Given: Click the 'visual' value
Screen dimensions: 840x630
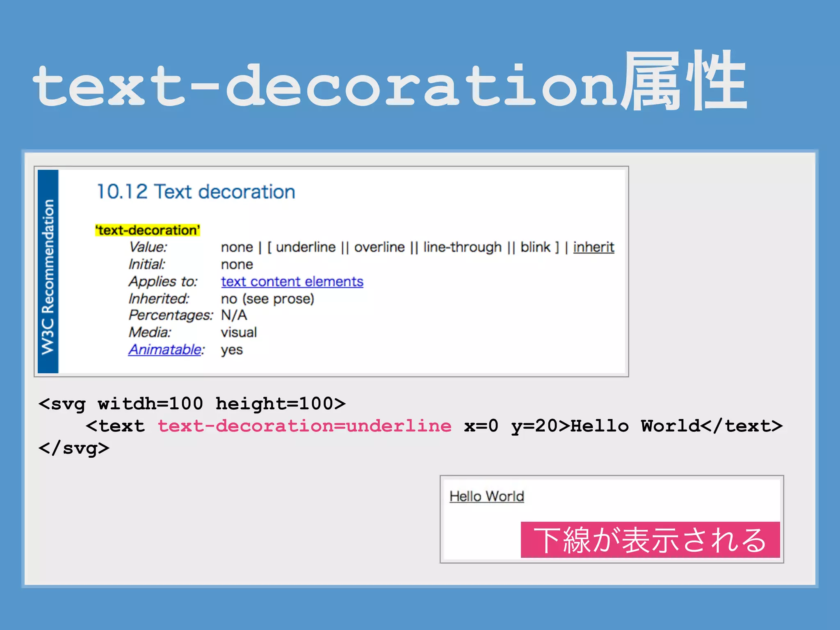Looking at the screenshot, I should tap(239, 332).
